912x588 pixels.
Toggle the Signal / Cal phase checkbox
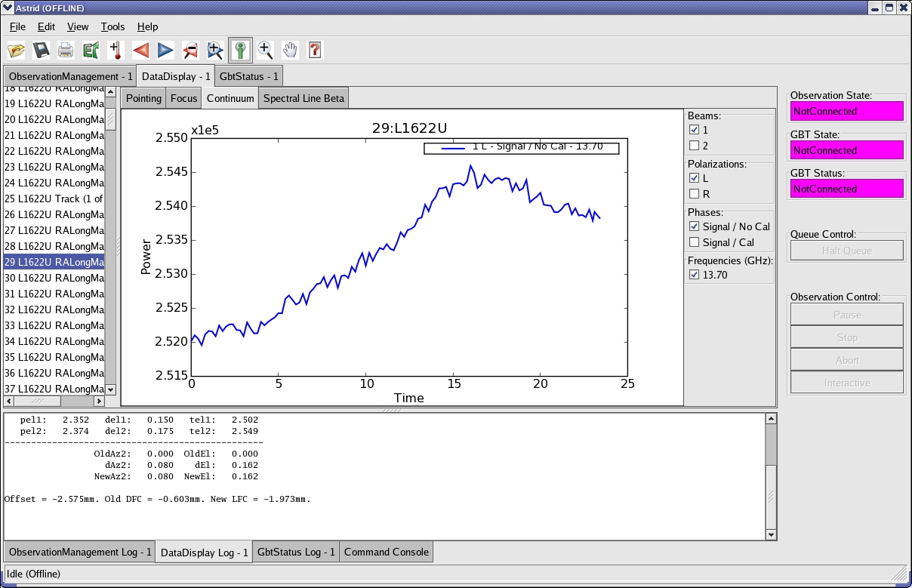[x=695, y=242]
